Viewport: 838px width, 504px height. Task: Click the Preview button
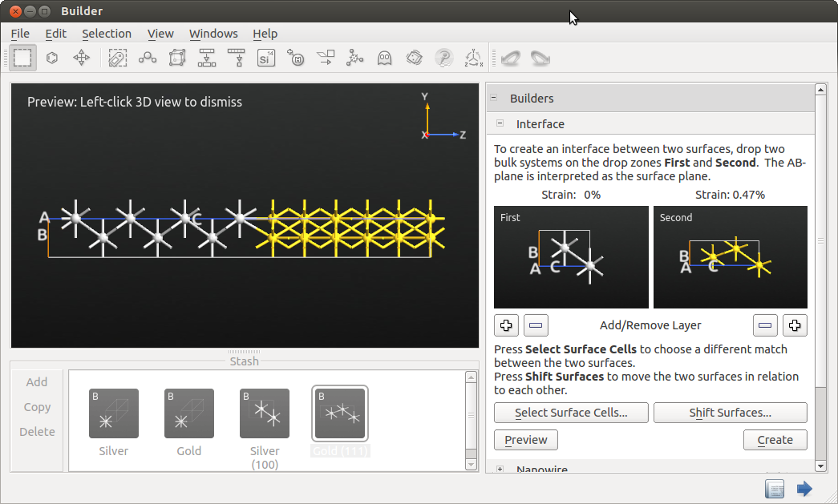tap(526, 440)
